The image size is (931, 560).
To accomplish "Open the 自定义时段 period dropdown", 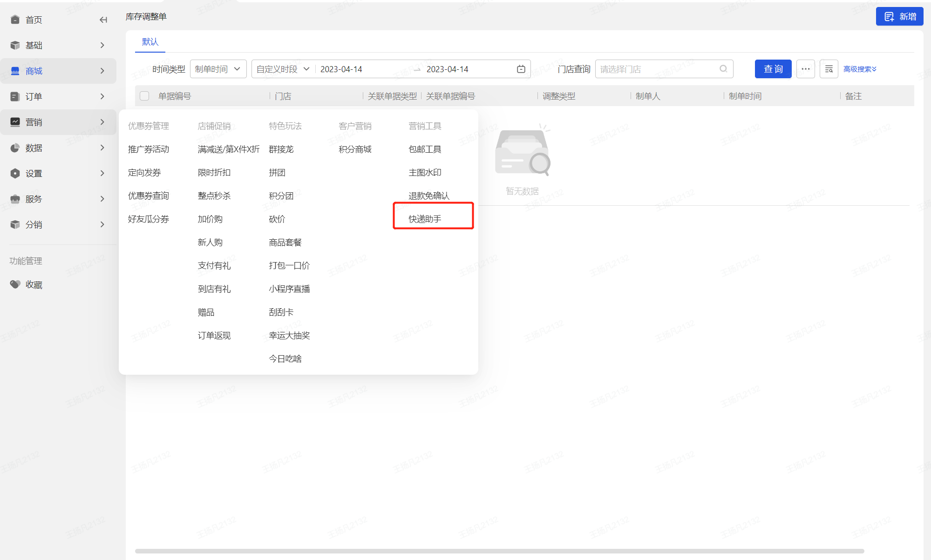I will click(x=283, y=69).
